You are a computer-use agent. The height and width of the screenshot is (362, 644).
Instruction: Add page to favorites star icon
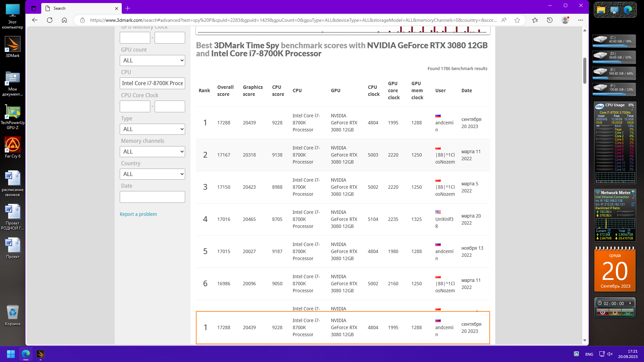pos(517,20)
